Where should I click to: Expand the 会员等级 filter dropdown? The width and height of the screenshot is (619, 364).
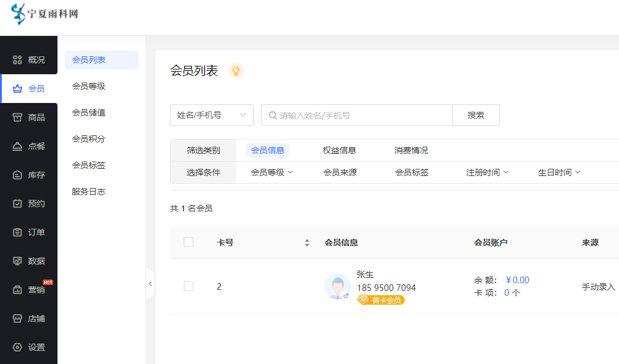272,172
